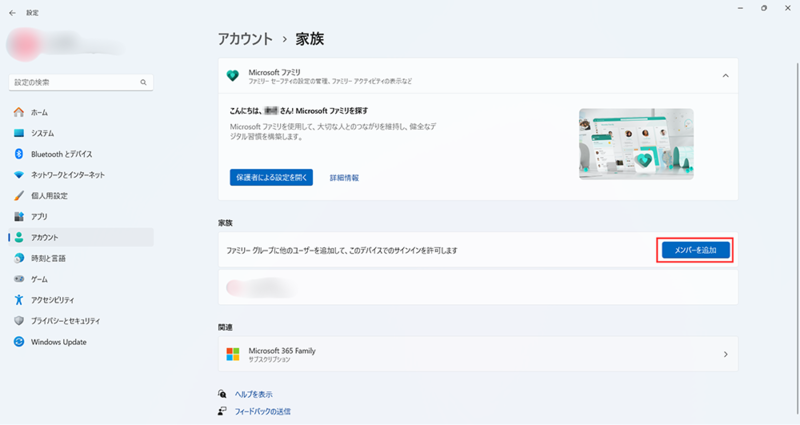This screenshot has width=800, height=425.
Task: Click the Microsoft 365 logo icon
Action: pos(233,354)
